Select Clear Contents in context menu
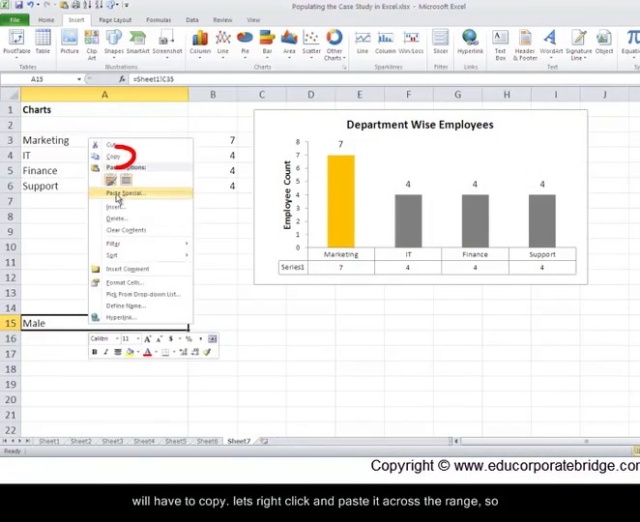The width and height of the screenshot is (640, 522). tap(141, 230)
